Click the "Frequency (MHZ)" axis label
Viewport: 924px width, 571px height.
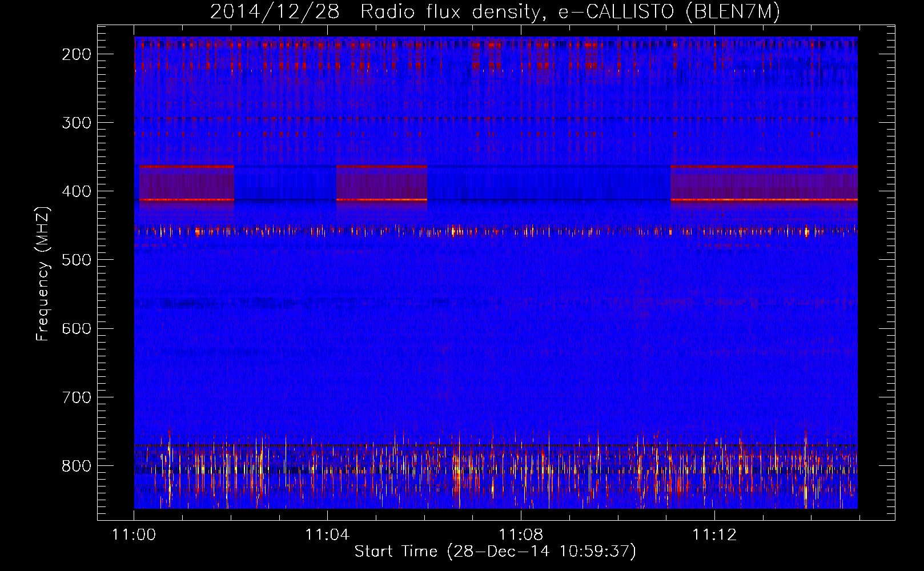[x=43, y=274]
